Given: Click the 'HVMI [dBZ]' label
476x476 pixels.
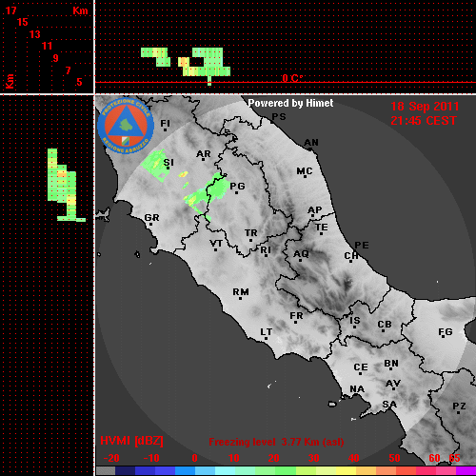Looking at the screenshot, I should tap(131, 441).
